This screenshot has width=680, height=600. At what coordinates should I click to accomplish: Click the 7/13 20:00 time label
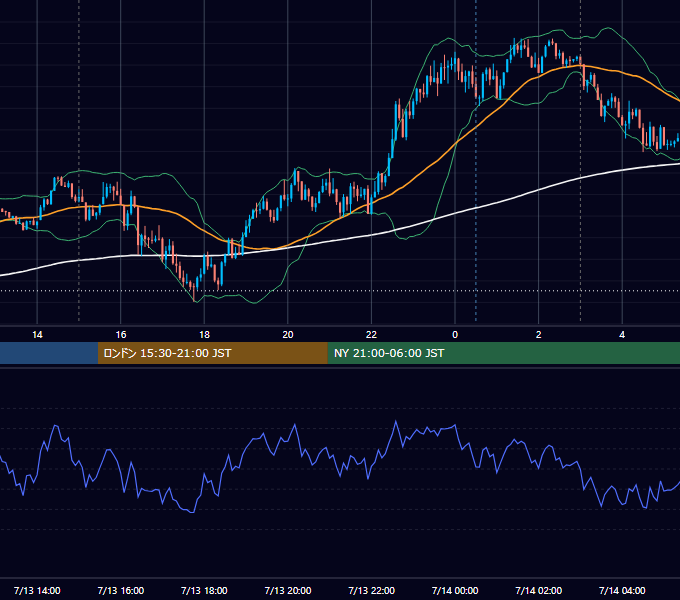(x=288, y=590)
